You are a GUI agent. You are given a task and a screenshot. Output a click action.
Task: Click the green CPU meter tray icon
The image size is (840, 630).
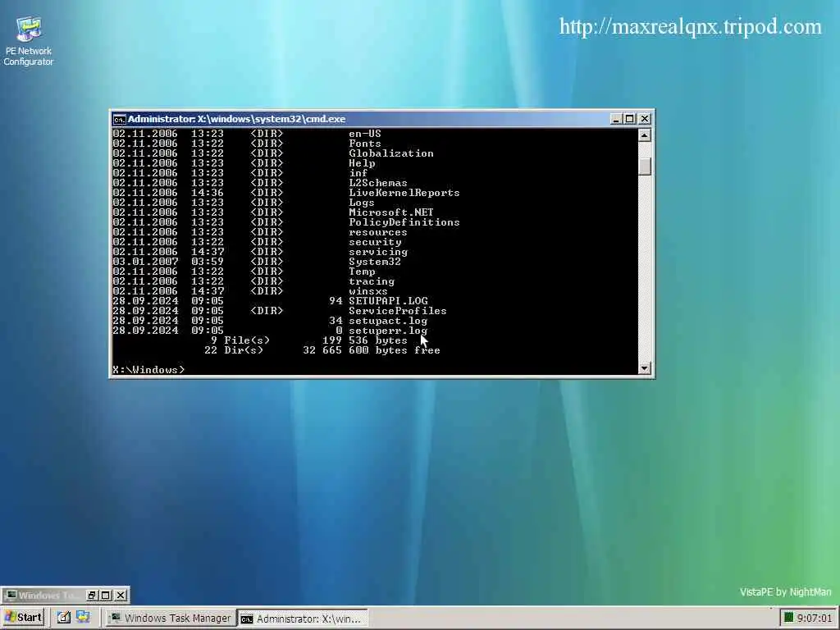pos(788,618)
